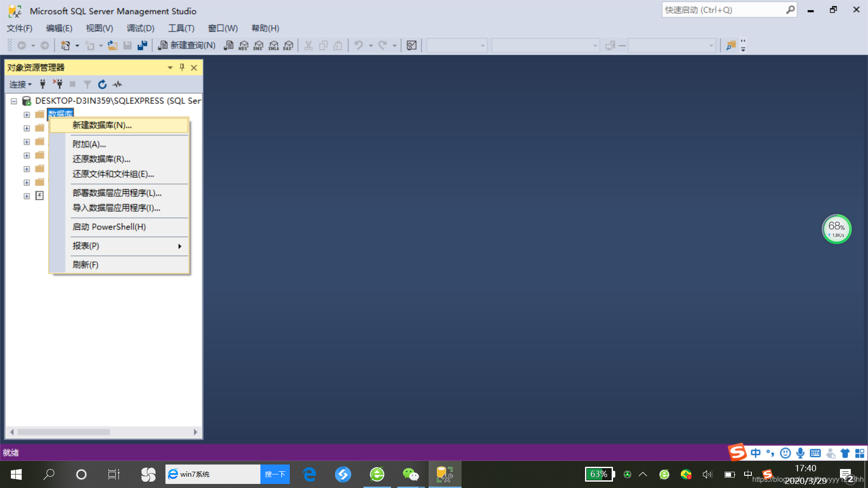The height and width of the screenshot is (488, 868).
Task: Open Object Explorer window position dropdown
Action: pos(170,67)
